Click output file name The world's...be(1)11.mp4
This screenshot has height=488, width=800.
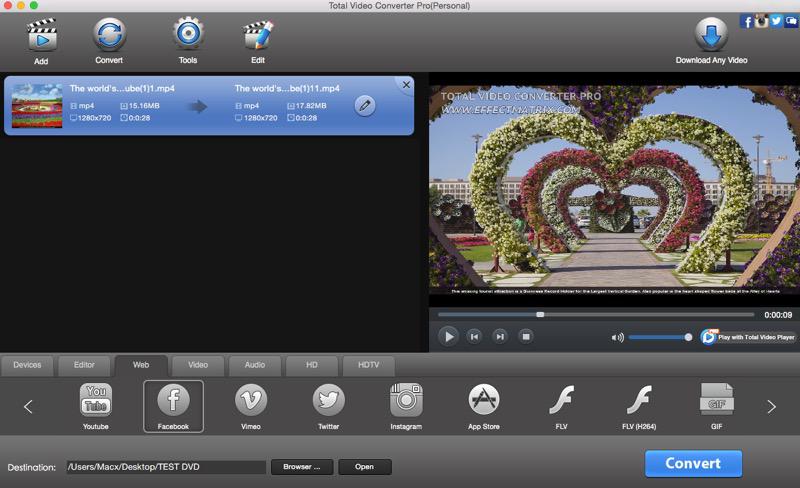point(287,88)
